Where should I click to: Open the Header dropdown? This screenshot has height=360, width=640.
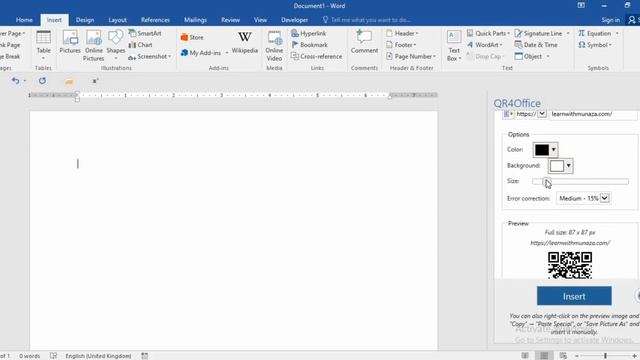click(402, 33)
